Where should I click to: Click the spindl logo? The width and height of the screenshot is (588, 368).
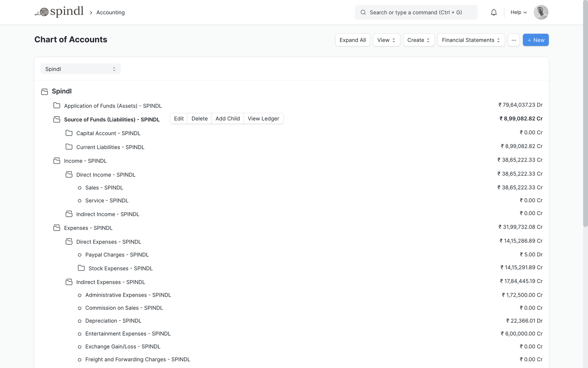[x=59, y=12]
